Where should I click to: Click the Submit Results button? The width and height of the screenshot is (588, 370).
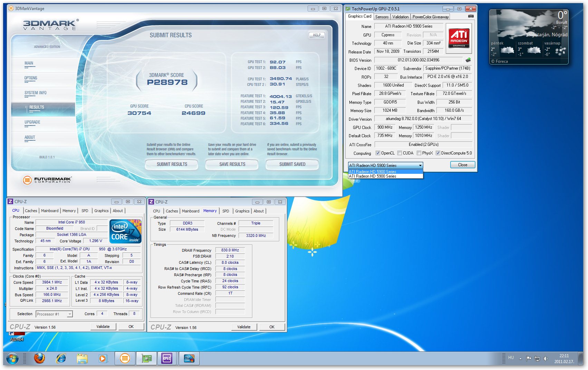coord(172,164)
